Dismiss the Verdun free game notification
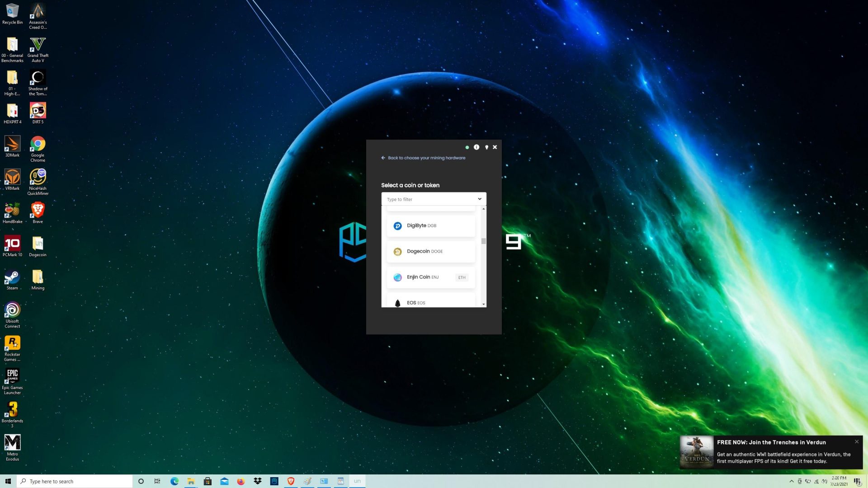The height and width of the screenshot is (488, 868). coord(857,442)
